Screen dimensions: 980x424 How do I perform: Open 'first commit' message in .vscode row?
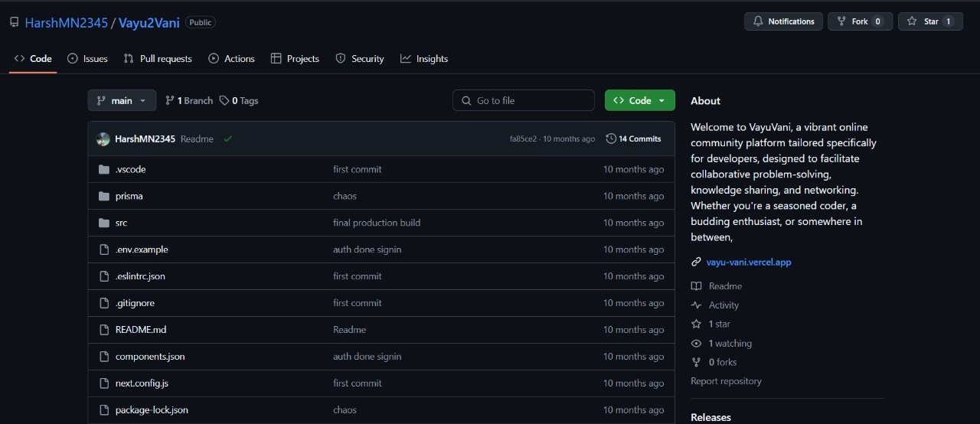[x=357, y=169]
